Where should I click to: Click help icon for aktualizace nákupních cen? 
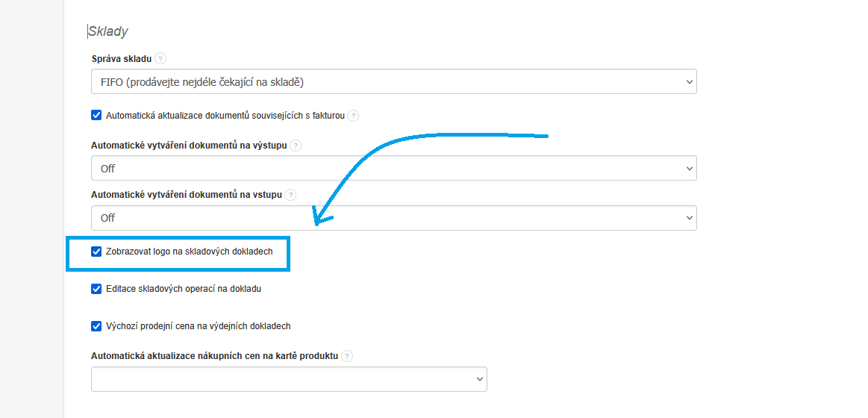(x=347, y=356)
